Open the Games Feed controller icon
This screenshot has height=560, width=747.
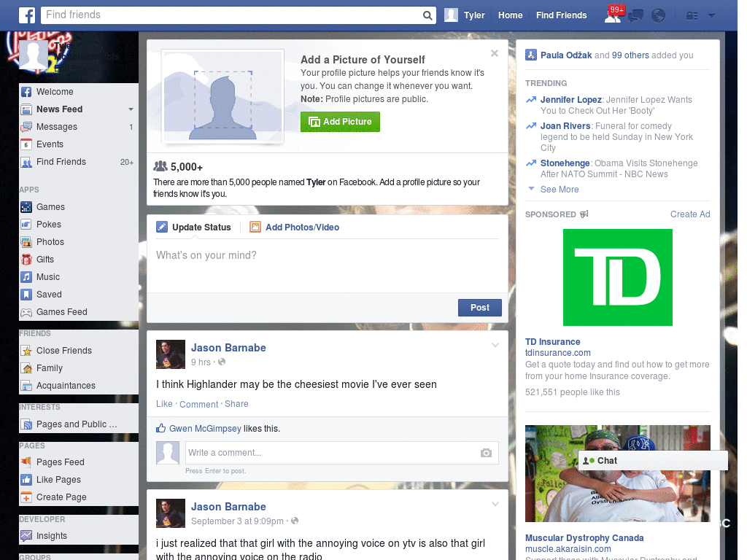(26, 312)
